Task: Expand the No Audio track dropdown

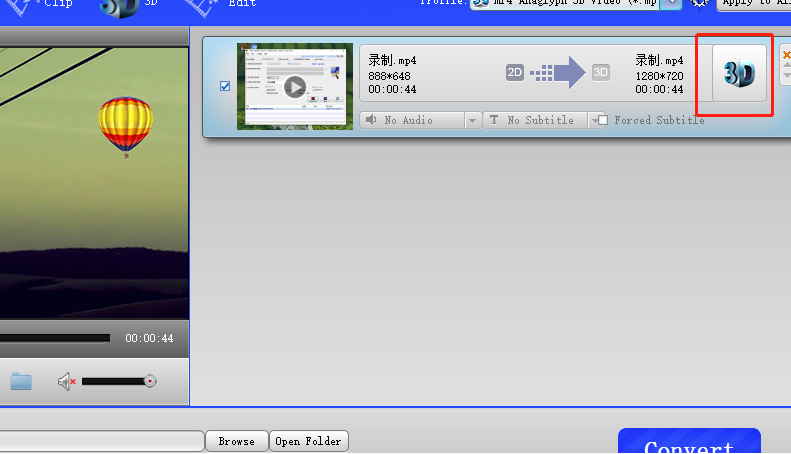Action: tap(472, 121)
